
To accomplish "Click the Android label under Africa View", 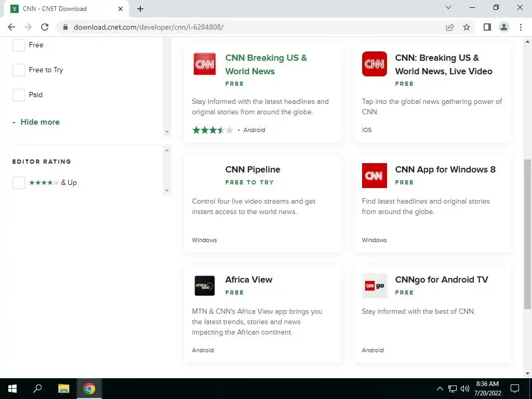I will 203,350.
